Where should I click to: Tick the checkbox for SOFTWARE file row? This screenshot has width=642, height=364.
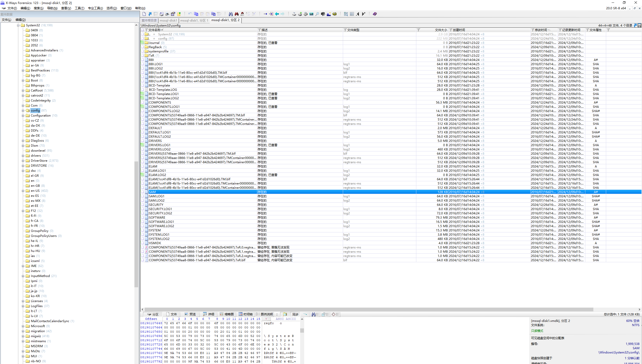(x=142, y=218)
